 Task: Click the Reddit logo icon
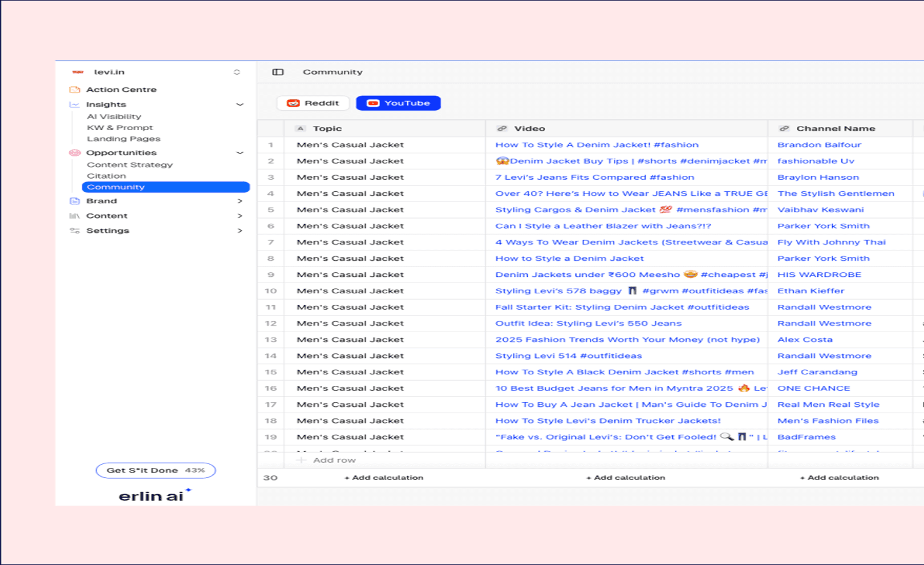(293, 103)
